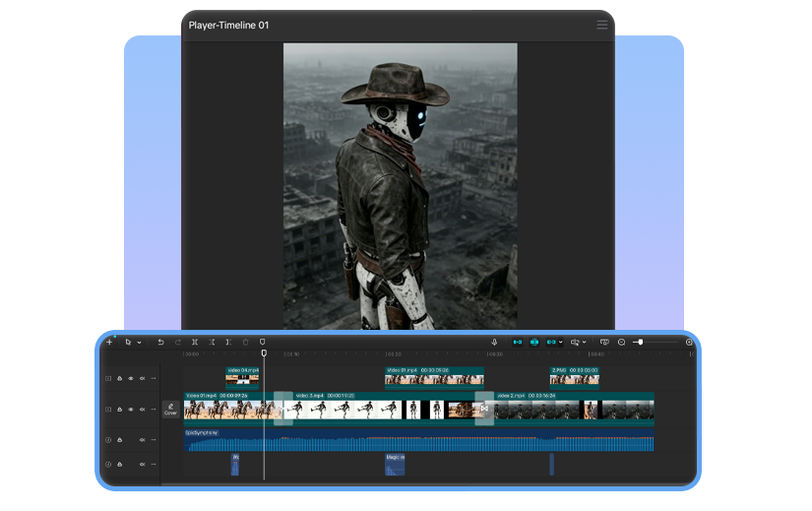Click the preview axis icon
This screenshot has height=511, width=812.
pos(575,342)
